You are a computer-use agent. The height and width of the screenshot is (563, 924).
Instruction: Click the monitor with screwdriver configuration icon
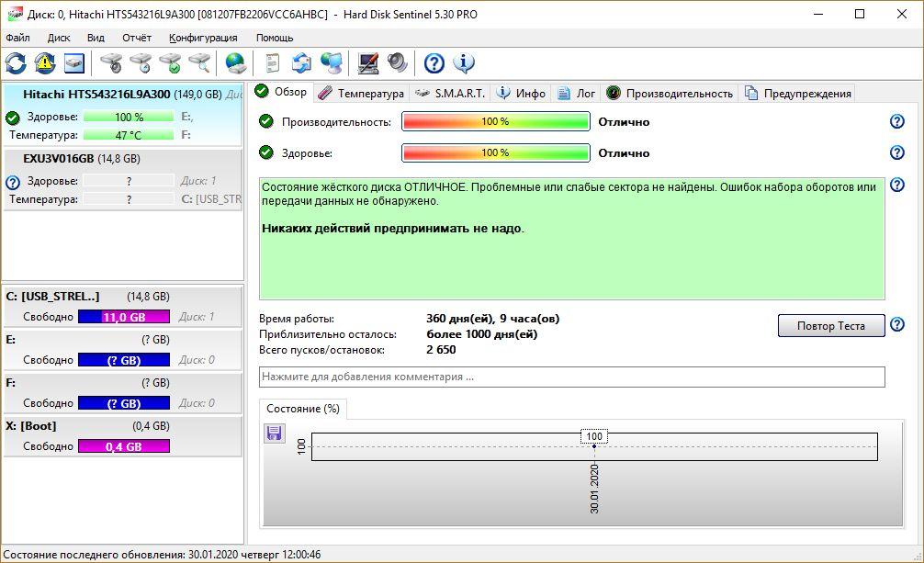(x=367, y=63)
